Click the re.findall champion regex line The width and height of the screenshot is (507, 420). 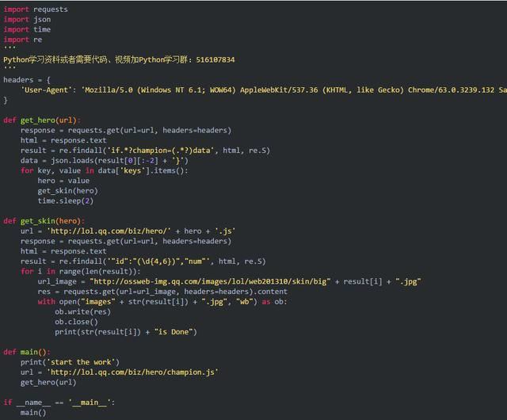click(x=145, y=151)
